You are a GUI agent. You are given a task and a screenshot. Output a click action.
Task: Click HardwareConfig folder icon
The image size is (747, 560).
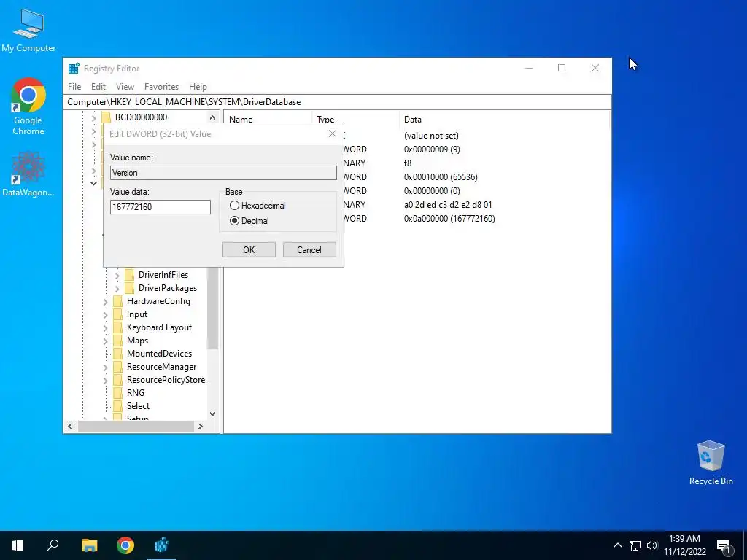pyautogui.click(x=117, y=301)
